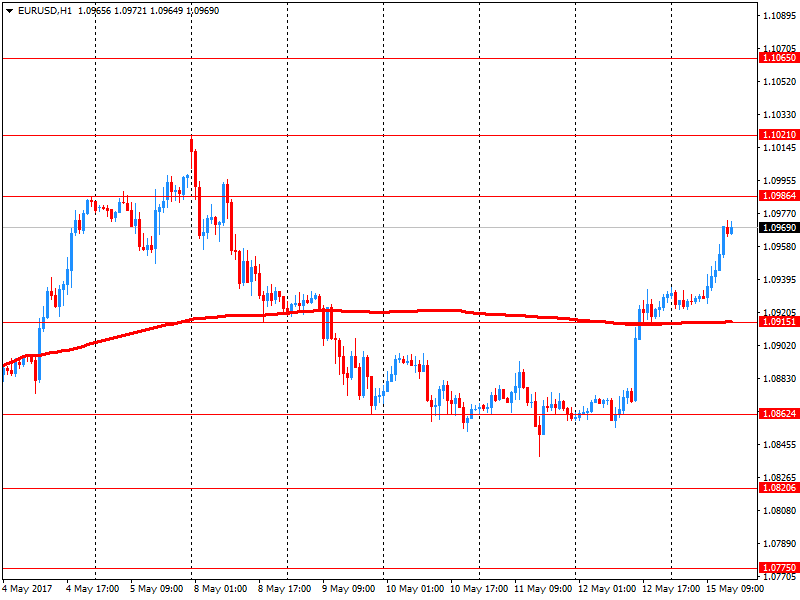Select the horizontal line at 1.08206
Viewport: 800px width, 600px height.
[380, 488]
